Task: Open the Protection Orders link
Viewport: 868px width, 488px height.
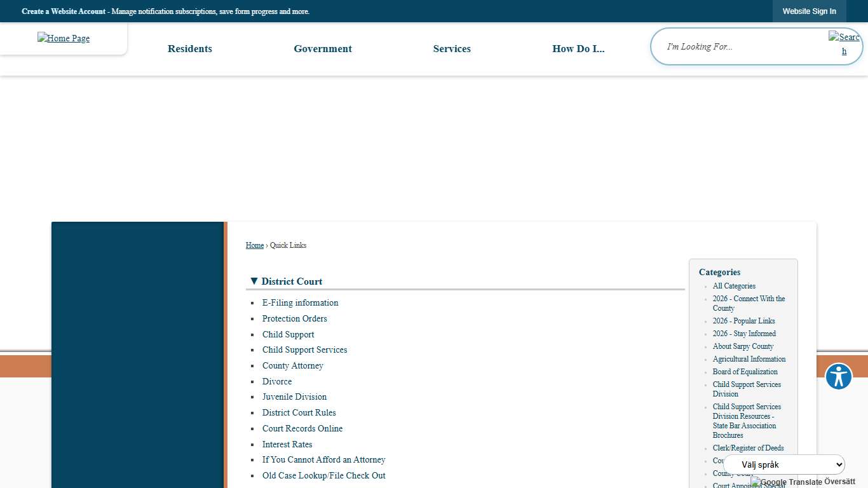Action: coord(294,319)
